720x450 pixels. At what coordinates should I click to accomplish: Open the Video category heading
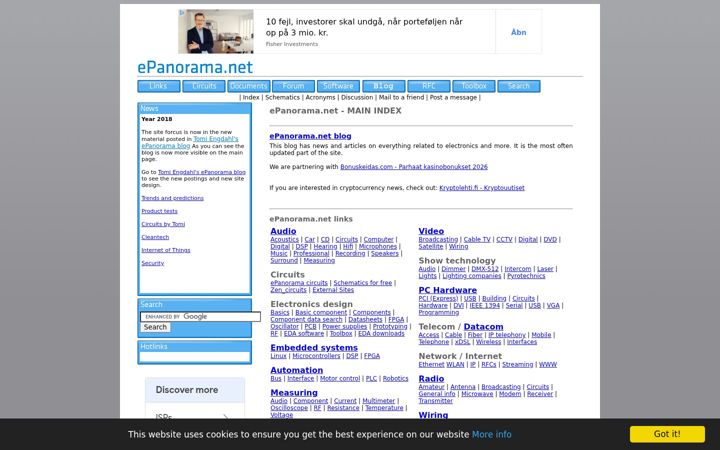[x=431, y=231]
